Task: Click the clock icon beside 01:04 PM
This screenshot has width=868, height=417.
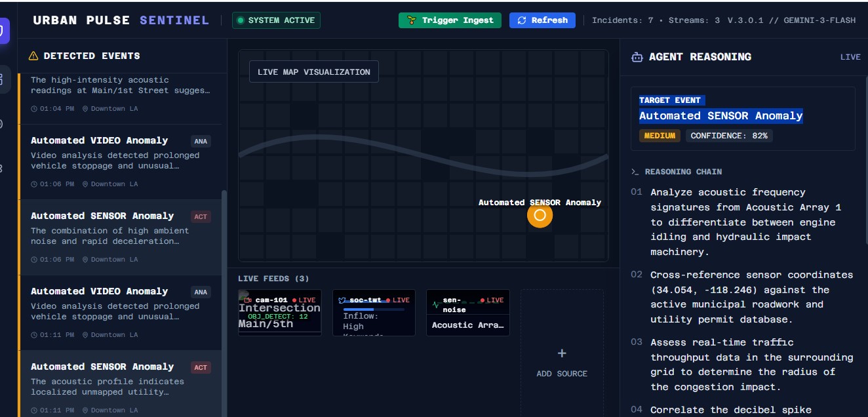Action: tap(34, 109)
